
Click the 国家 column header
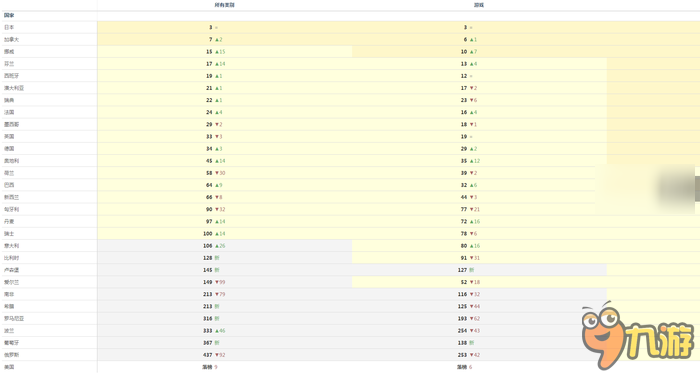coord(9,16)
